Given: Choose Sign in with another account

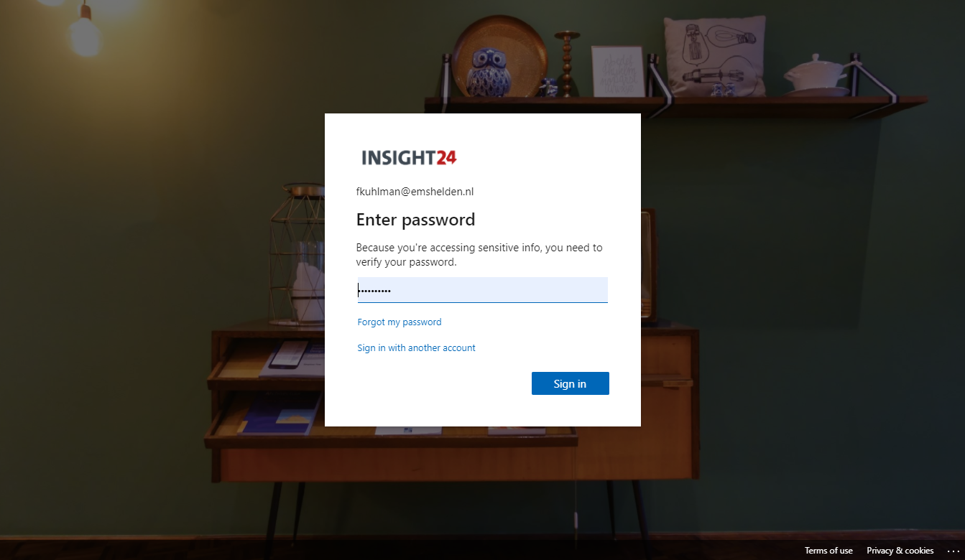Looking at the screenshot, I should point(416,348).
